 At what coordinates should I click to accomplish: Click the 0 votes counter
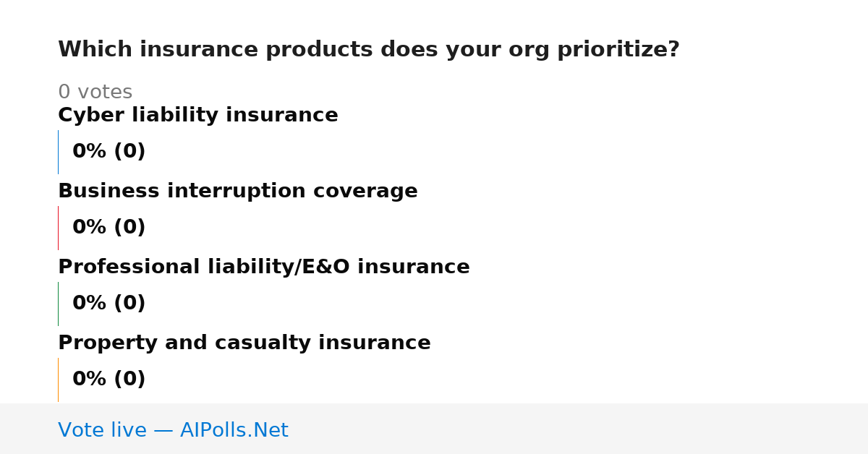tap(95, 93)
